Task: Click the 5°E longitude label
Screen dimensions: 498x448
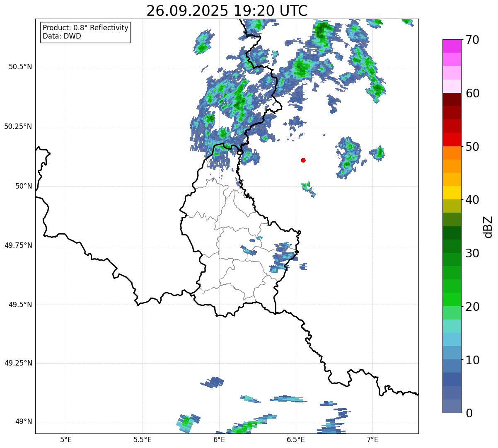Action: 66,440
